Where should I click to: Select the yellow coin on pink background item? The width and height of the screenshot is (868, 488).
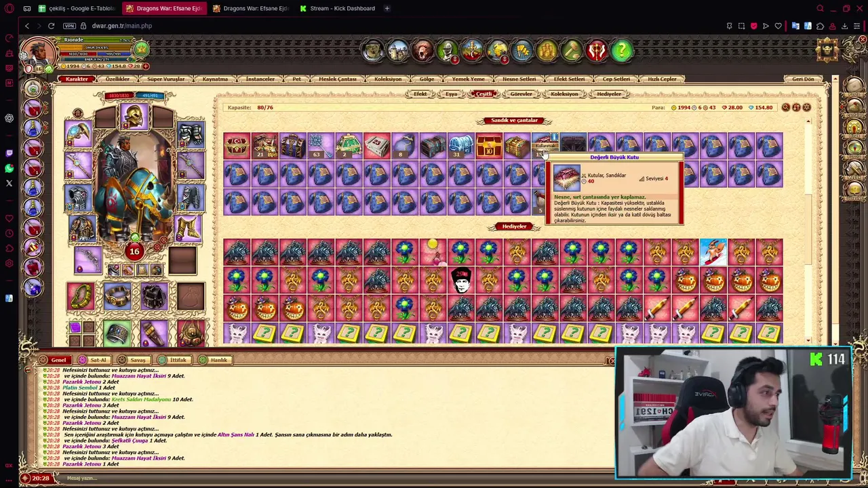click(433, 252)
